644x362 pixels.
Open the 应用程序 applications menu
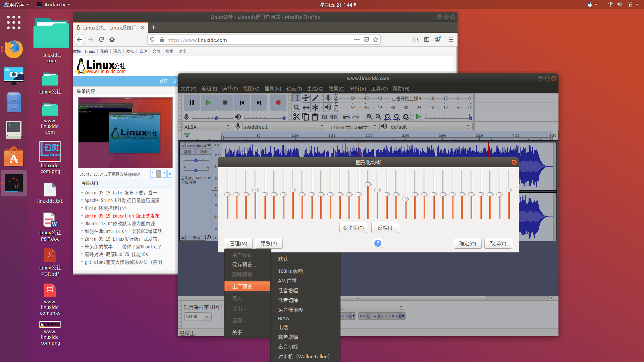[16, 5]
